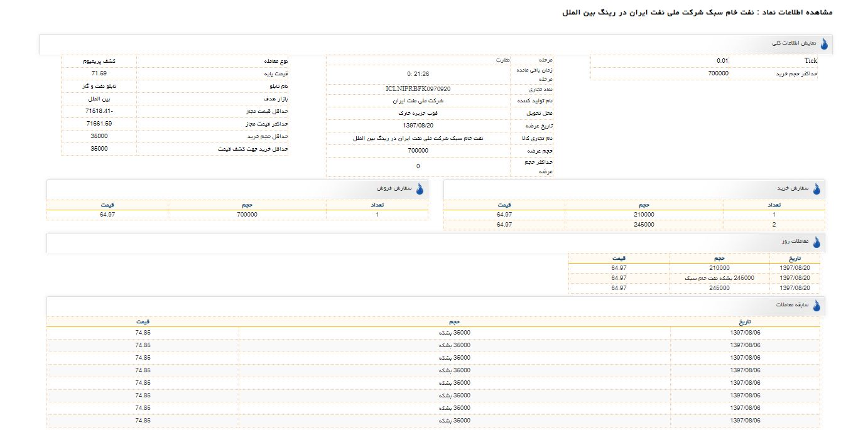868x430 pixels.
Task: Click the نام تابلو label
Action: click(x=279, y=87)
